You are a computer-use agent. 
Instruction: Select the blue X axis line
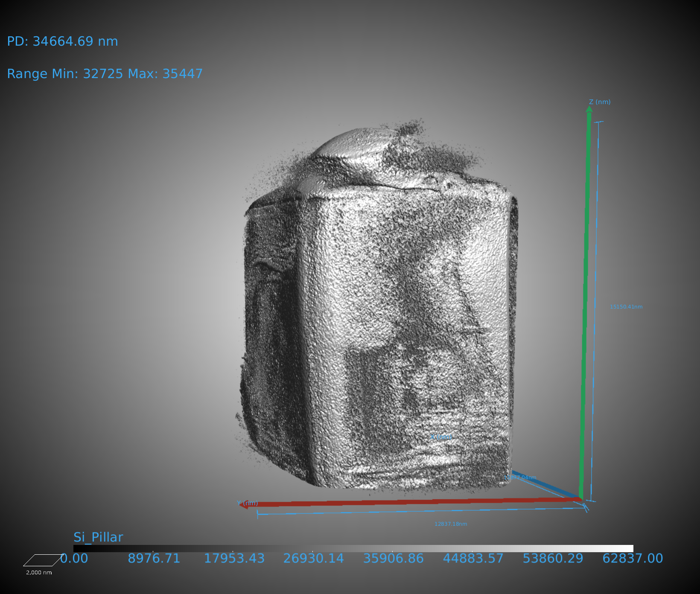click(x=546, y=485)
